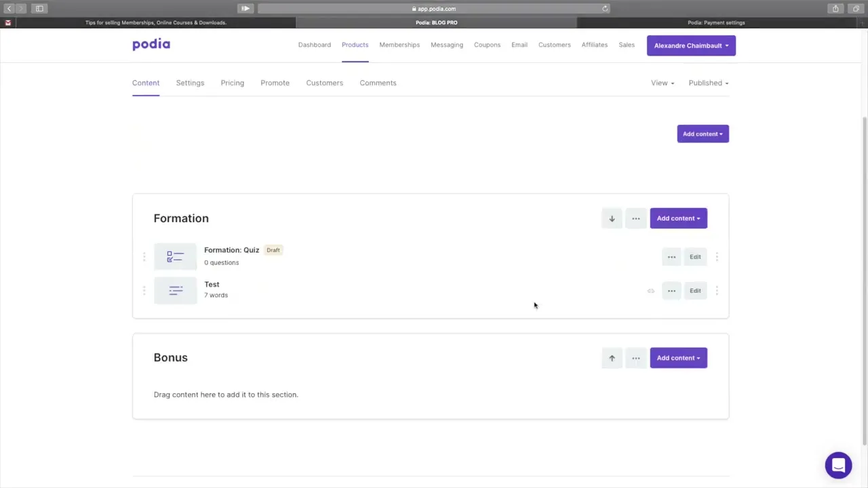This screenshot has height=488, width=868.
Task: Switch to the Pricing tab
Action: point(232,83)
